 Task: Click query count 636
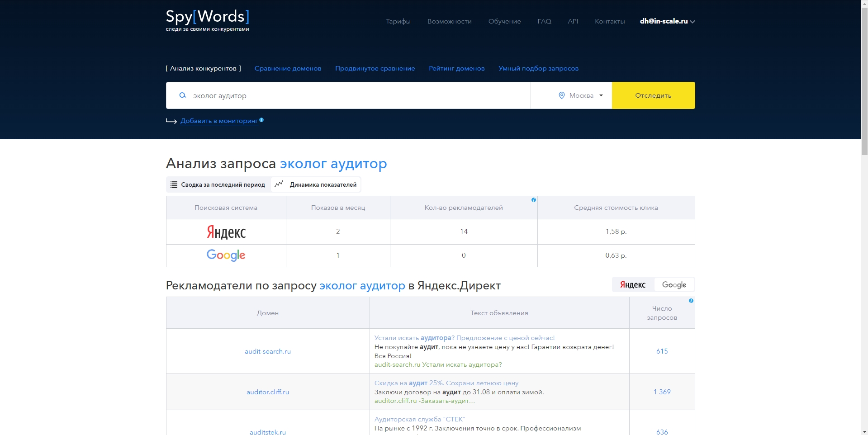662,432
